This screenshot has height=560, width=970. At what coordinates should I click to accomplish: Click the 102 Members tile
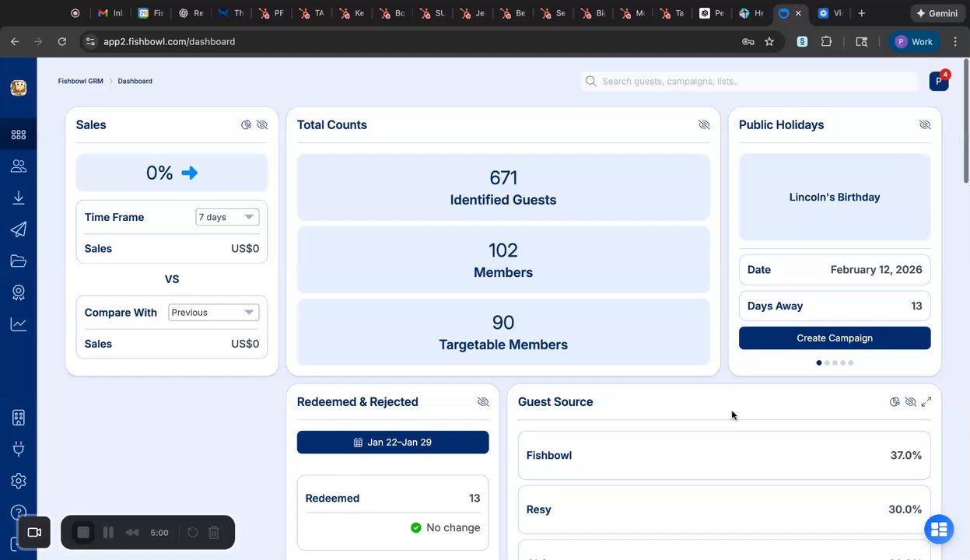tap(503, 260)
